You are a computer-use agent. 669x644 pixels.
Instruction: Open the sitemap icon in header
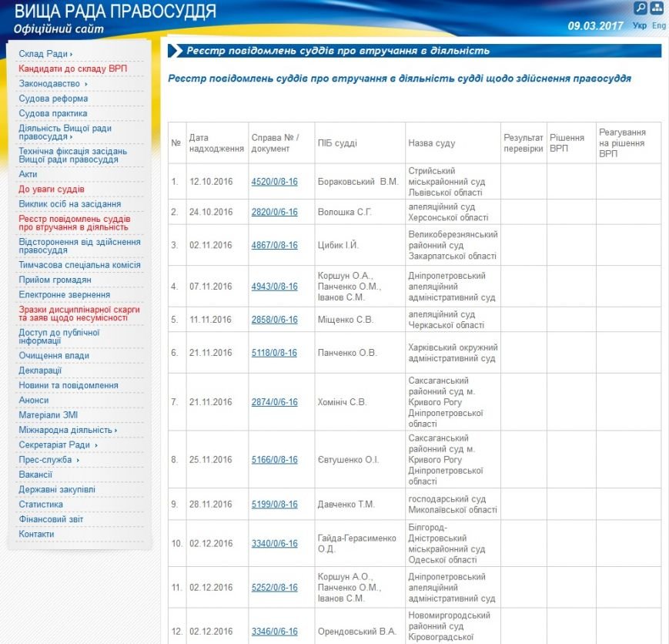(x=656, y=8)
